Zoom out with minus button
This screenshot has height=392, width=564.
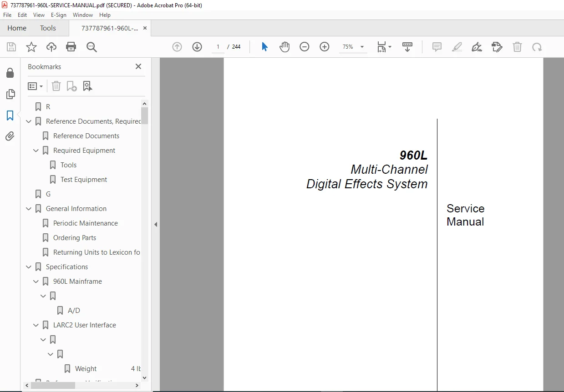305,47
